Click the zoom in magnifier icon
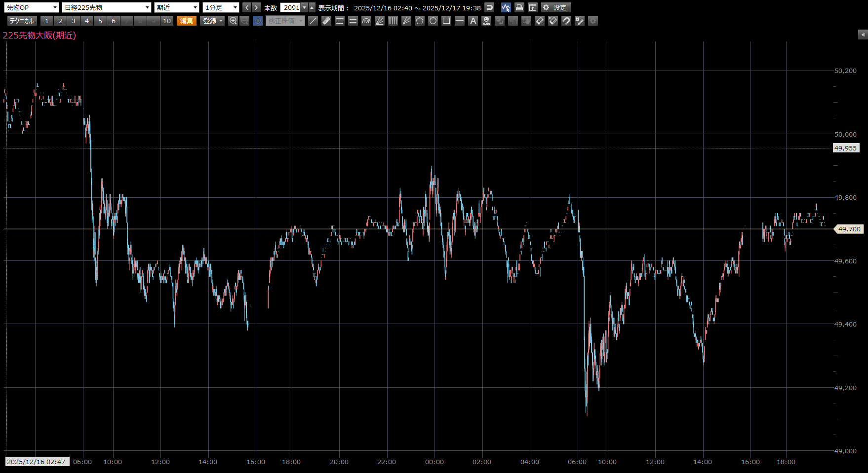The width and height of the screenshot is (868, 473). pos(233,21)
